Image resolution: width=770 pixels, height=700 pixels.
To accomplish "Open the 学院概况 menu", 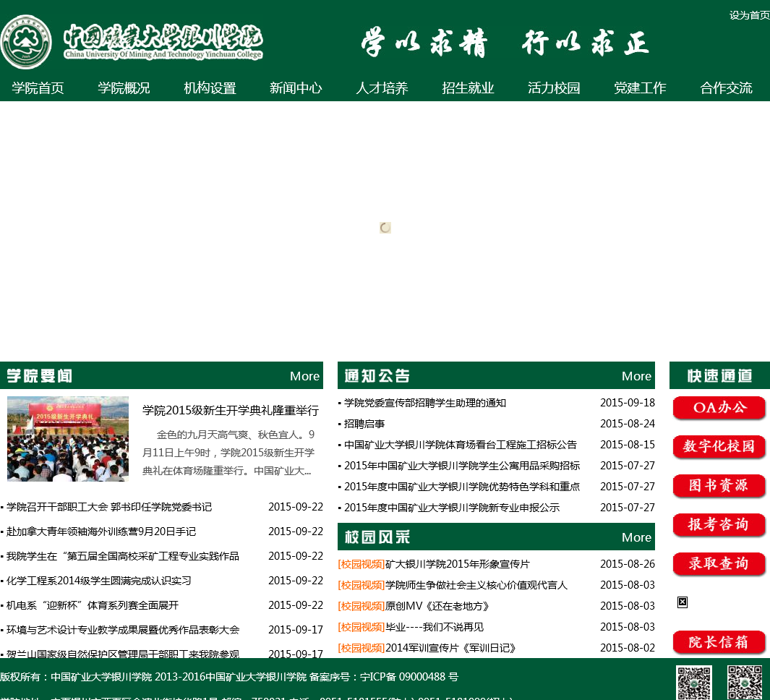I will [124, 88].
